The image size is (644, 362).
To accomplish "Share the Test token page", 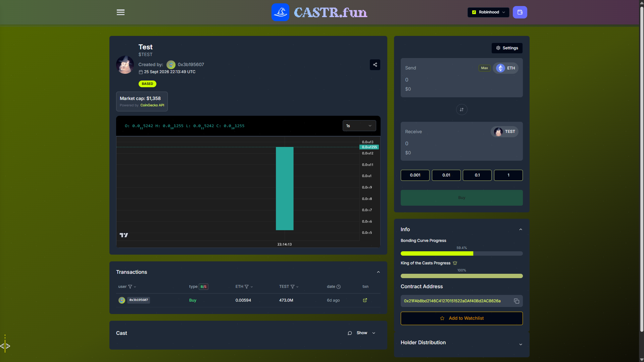I will pos(375,65).
